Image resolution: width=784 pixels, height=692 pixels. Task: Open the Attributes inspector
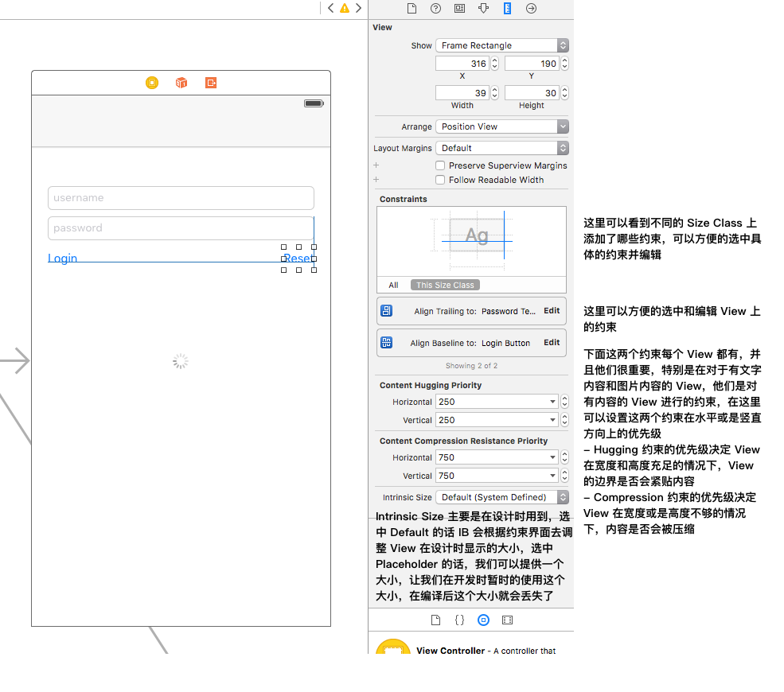pyautogui.click(x=483, y=8)
